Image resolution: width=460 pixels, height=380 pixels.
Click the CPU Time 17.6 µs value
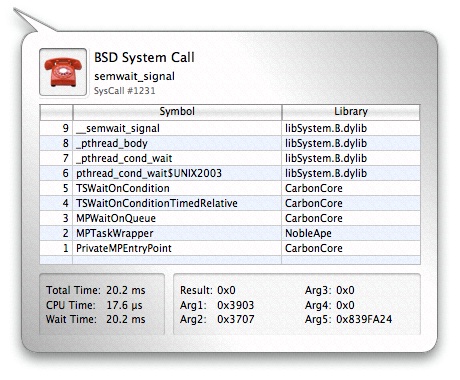coord(124,305)
